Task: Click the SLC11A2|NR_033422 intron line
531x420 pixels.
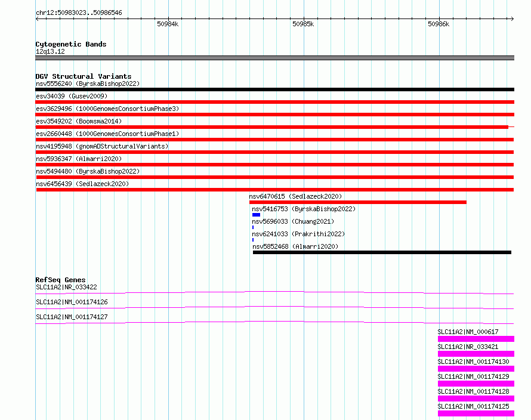Action: point(274,292)
